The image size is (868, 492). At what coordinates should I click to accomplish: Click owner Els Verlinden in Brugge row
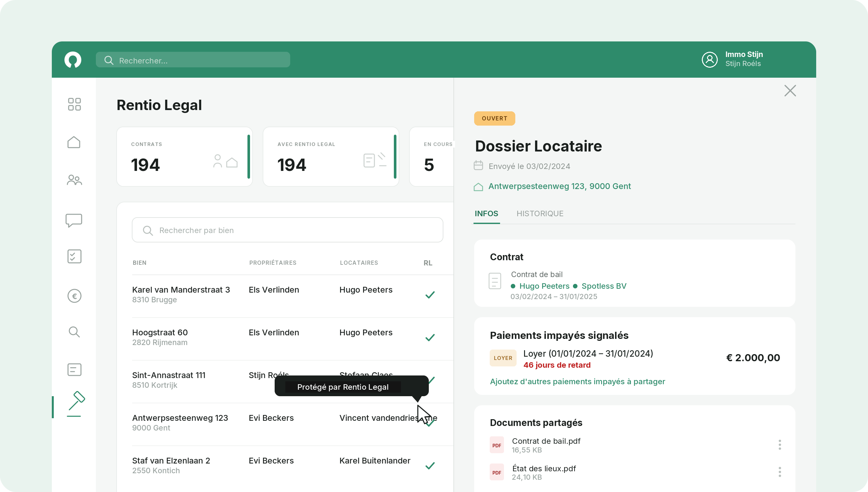pyautogui.click(x=274, y=290)
